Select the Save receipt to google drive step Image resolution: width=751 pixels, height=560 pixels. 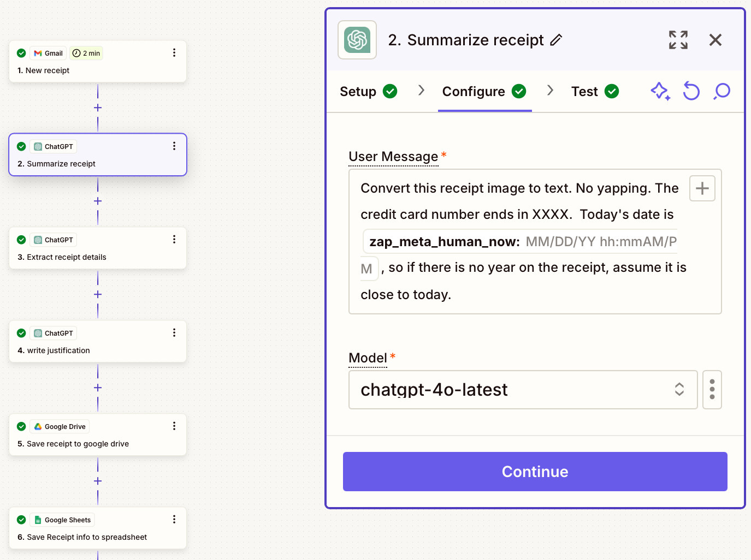(98, 435)
